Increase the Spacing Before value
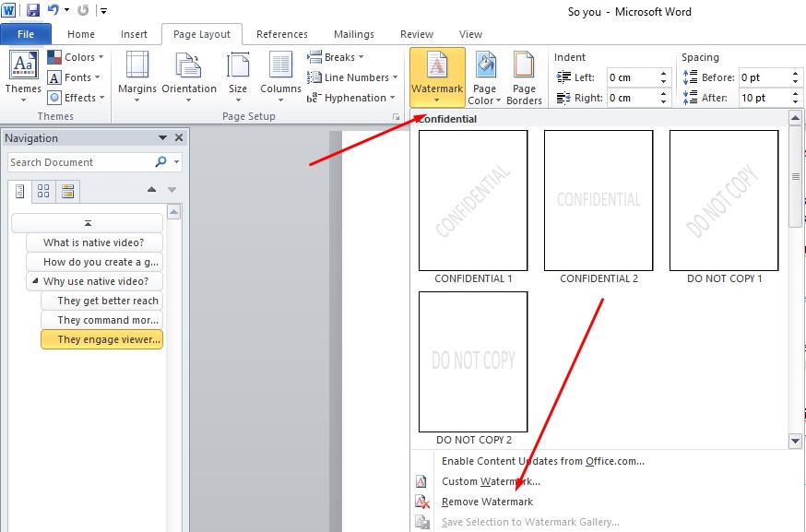The width and height of the screenshot is (806, 532). coord(797,74)
